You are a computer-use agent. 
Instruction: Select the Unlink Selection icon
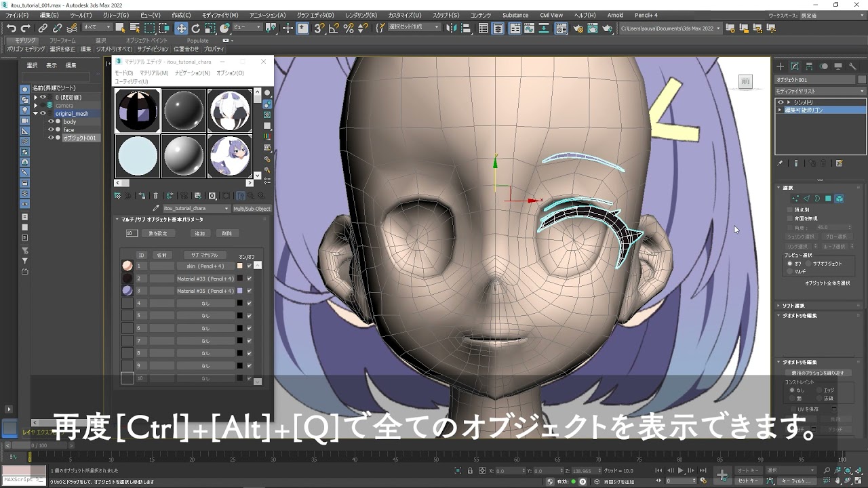point(57,28)
